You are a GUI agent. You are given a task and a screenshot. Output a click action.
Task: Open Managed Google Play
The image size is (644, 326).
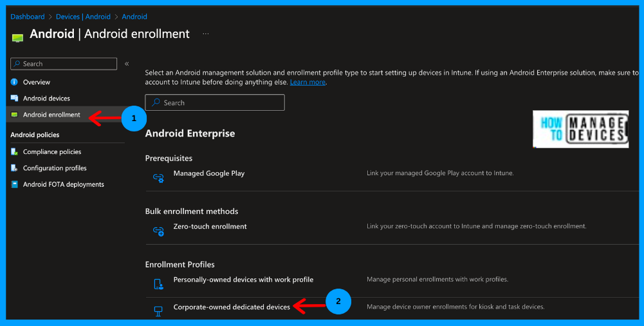(x=209, y=173)
